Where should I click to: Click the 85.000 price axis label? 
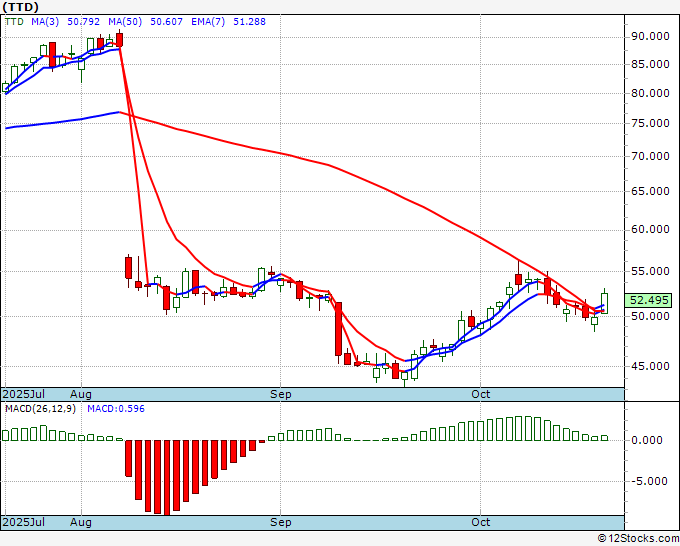(650, 65)
